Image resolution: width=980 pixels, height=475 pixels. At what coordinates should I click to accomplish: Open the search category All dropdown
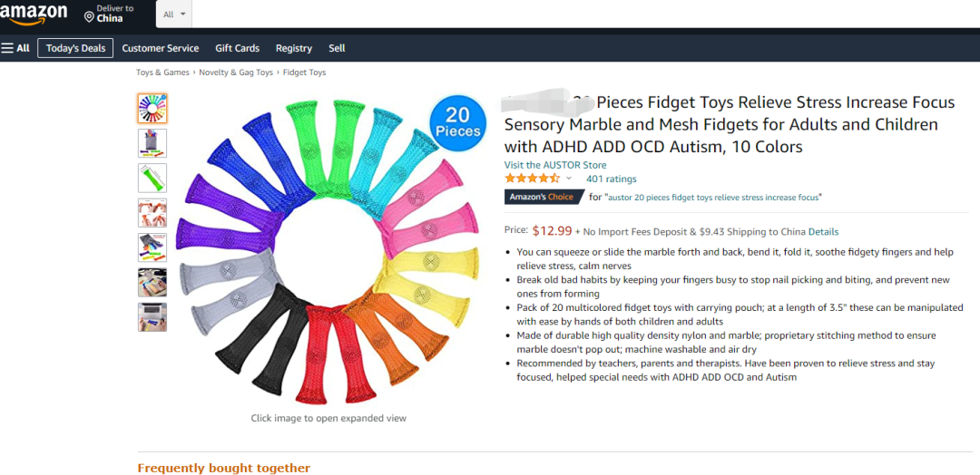174,14
